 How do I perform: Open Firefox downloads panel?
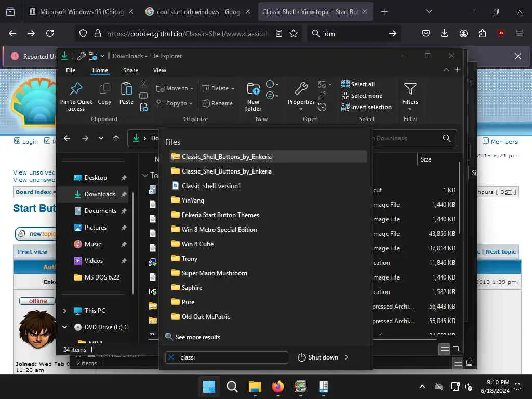[x=445, y=33]
